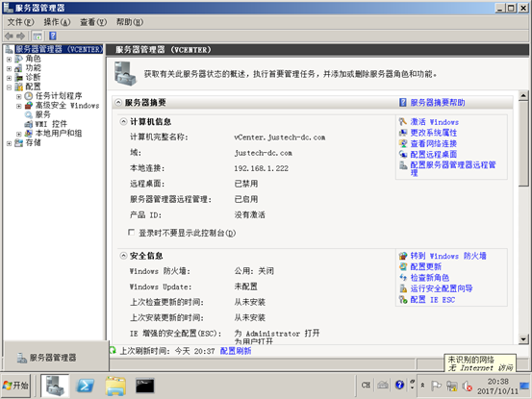This screenshot has width=532, height=399.
Task: Click the 高级安全 Windows firewall icon
Action: pyautogui.click(x=29, y=106)
